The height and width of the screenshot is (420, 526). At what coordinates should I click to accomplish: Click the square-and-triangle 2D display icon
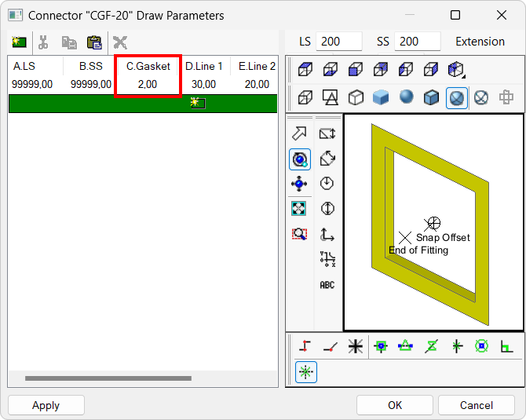click(x=330, y=97)
